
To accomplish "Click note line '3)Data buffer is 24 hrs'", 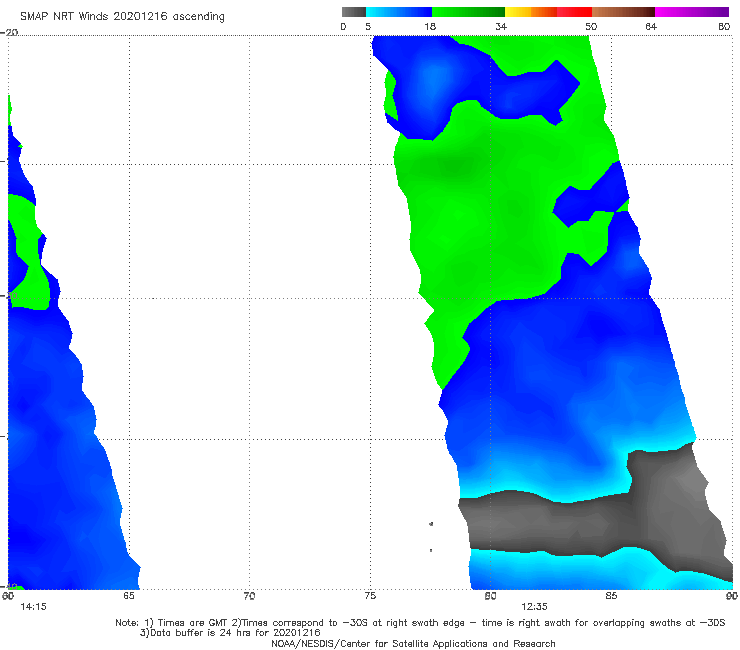I will [x=230, y=633].
